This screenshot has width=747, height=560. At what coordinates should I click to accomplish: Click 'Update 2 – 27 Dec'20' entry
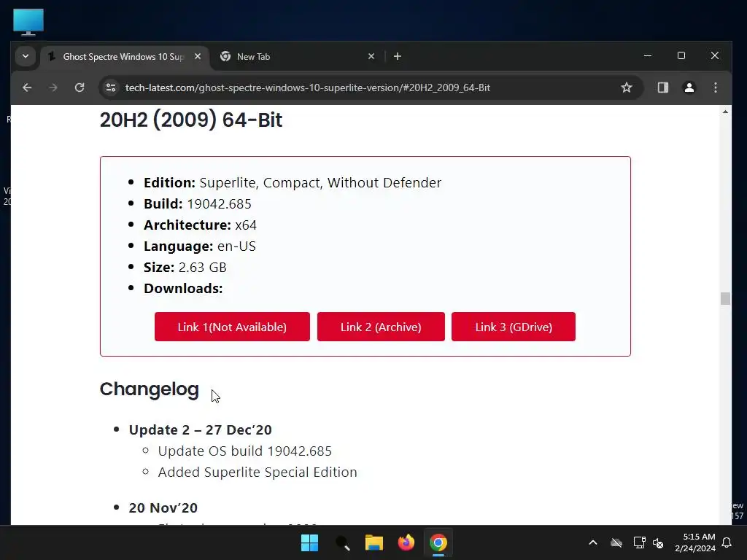point(200,430)
